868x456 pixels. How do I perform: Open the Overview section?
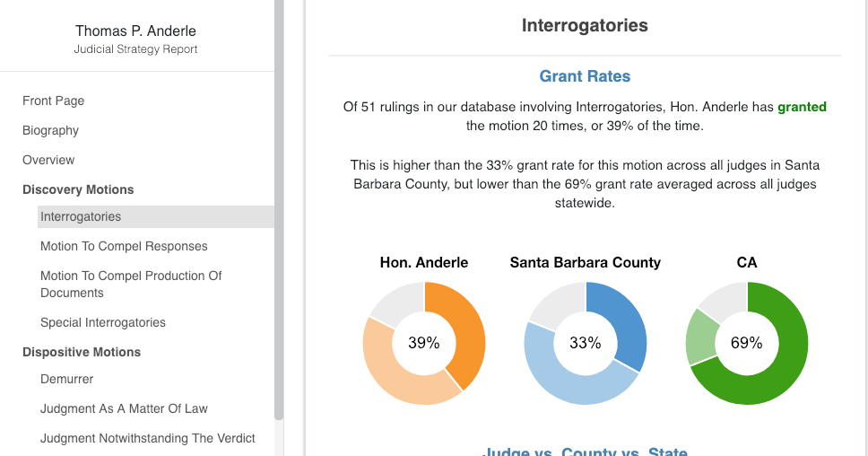[48, 160]
